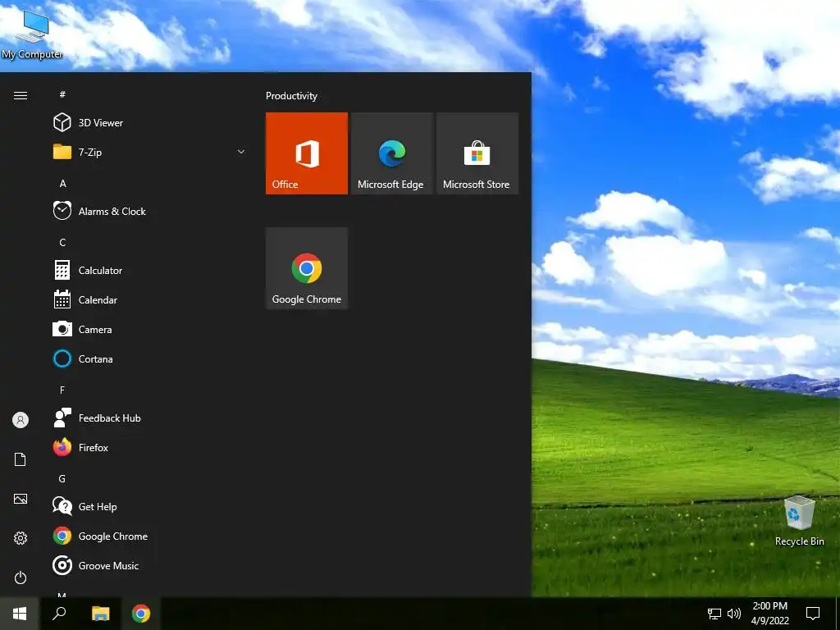Viewport: 840px width, 630px height.
Task: Click the Productivity group title
Action: [x=291, y=96]
